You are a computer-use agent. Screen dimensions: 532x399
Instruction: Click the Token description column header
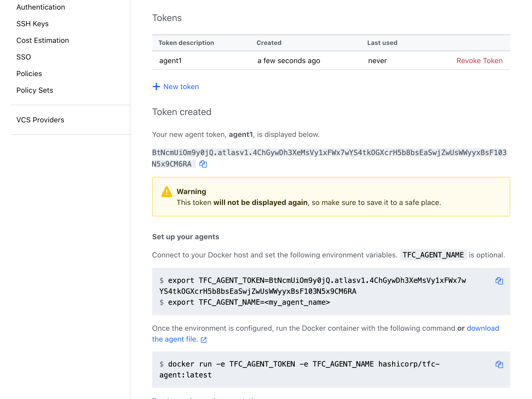[x=186, y=43]
